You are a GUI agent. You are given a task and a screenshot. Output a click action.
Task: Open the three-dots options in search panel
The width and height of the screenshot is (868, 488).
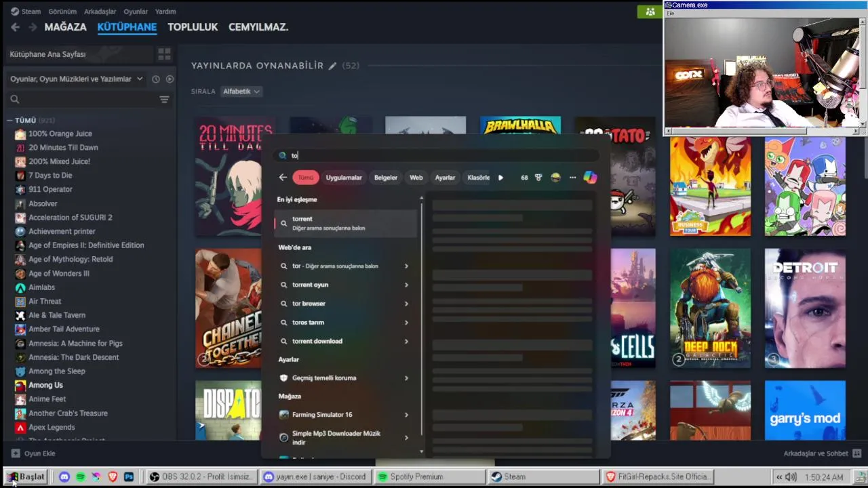pyautogui.click(x=572, y=178)
